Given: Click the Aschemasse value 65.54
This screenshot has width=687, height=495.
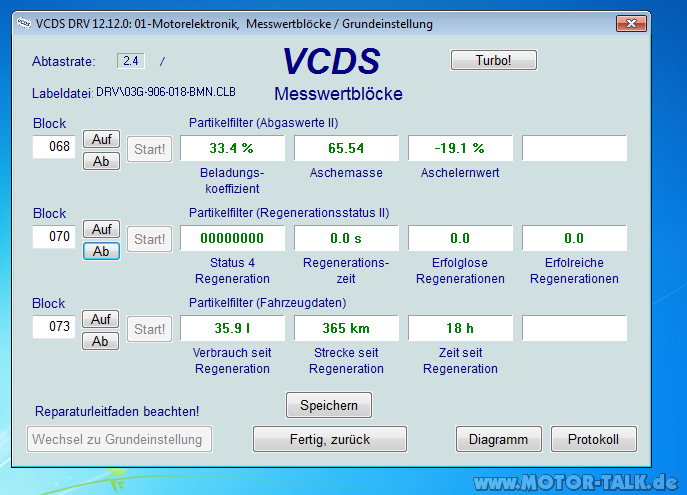Looking at the screenshot, I should click(x=346, y=148).
